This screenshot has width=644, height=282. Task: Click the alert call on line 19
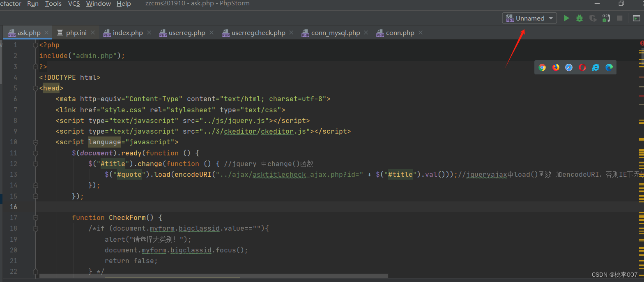[148, 239]
